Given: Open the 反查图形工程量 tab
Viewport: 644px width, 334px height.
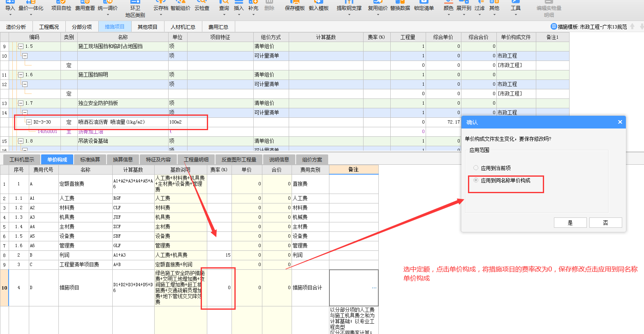Looking at the screenshot, I should (239, 160).
